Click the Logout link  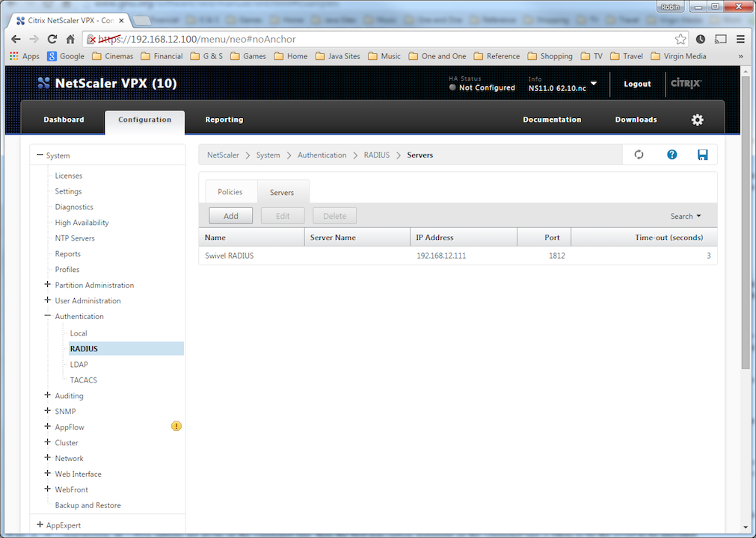point(637,84)
